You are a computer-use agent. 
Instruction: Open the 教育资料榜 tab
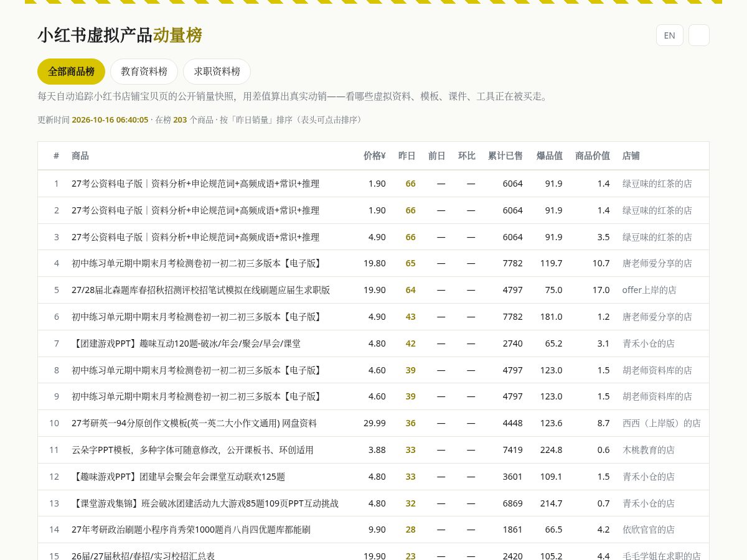coord(144,72)
